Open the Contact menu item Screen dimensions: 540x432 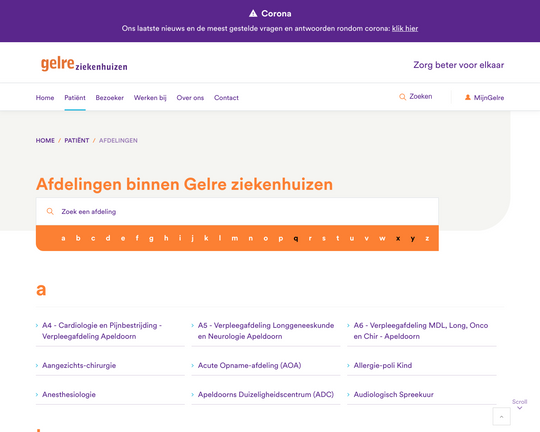click(226, 98)
